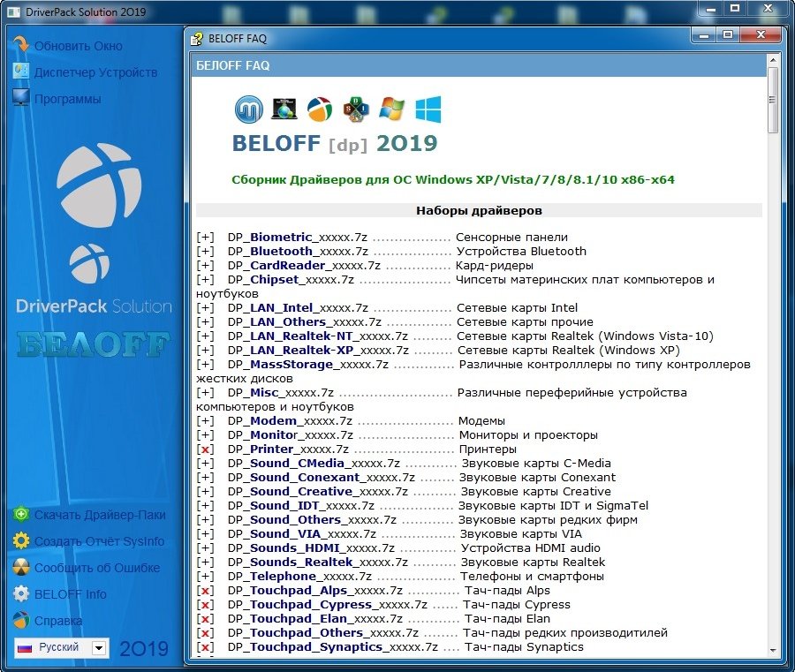This screenshot has height=672, width=795.
Task: Toggle the [x] marker for DP_Printer
Action: click(205, 449)
